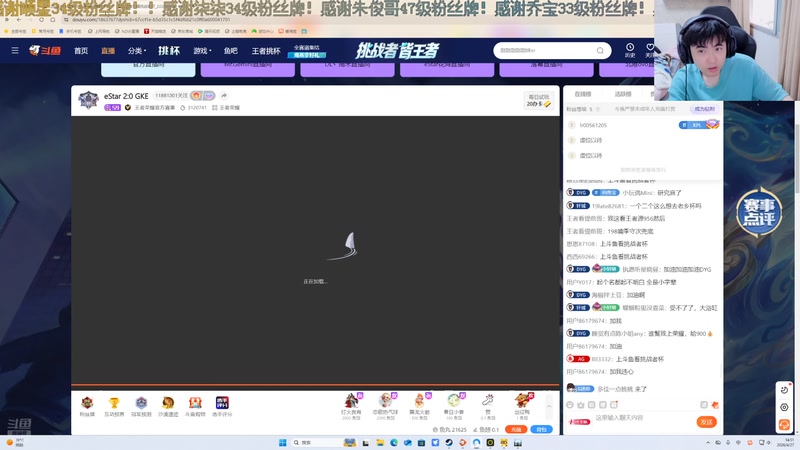Viewport: 800px width, 450px height.
Task: Open the orange customer-service headset icon
Action: pos(784,424)
